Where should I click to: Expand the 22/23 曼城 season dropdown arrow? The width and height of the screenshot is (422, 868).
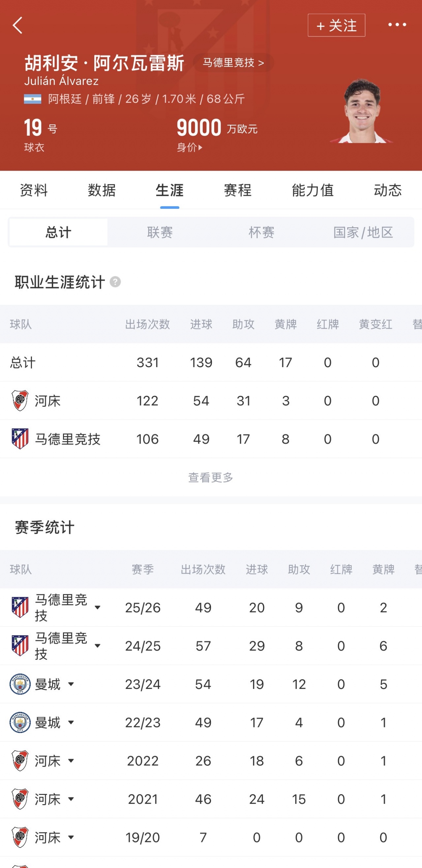pyautogui.click(x=71, y=722)
